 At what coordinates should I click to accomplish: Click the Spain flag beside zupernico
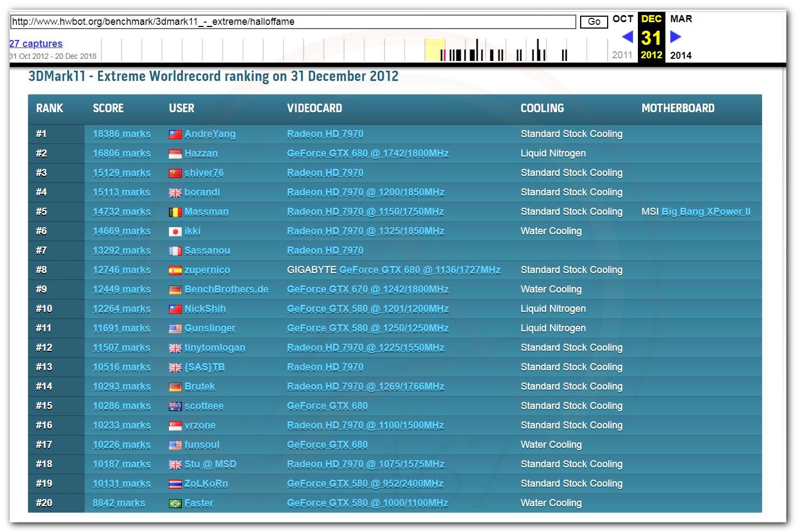tap(175, 270)
